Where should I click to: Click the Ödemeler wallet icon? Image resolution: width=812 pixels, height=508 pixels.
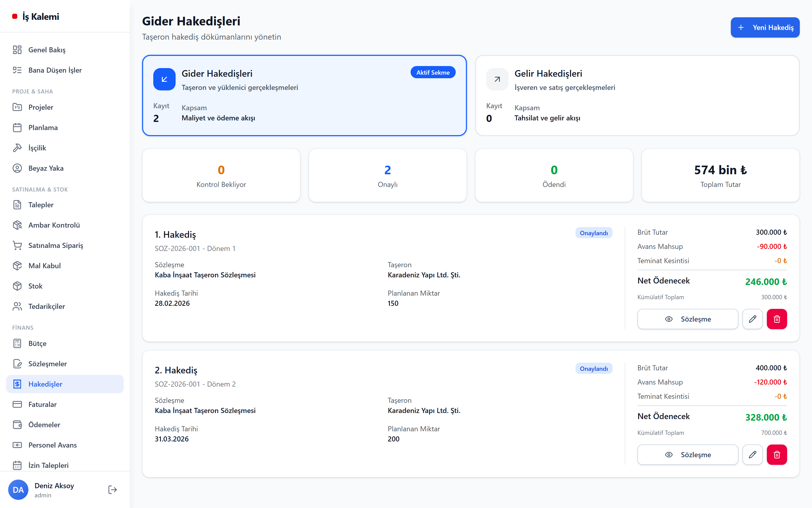(17, 425)
